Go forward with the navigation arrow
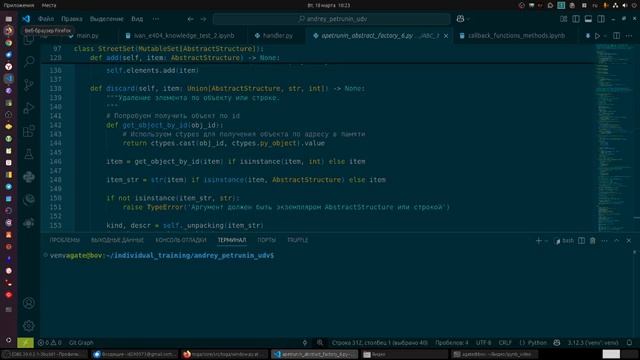This screenshot has height=360, width=640. 203,19
